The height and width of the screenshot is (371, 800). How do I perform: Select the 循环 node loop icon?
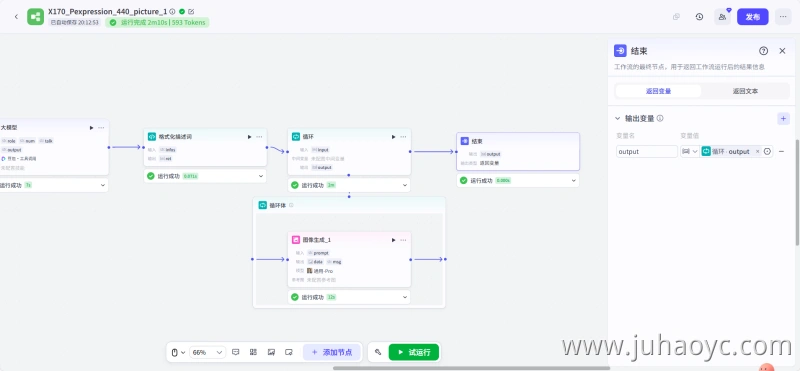tap(295, 137)
